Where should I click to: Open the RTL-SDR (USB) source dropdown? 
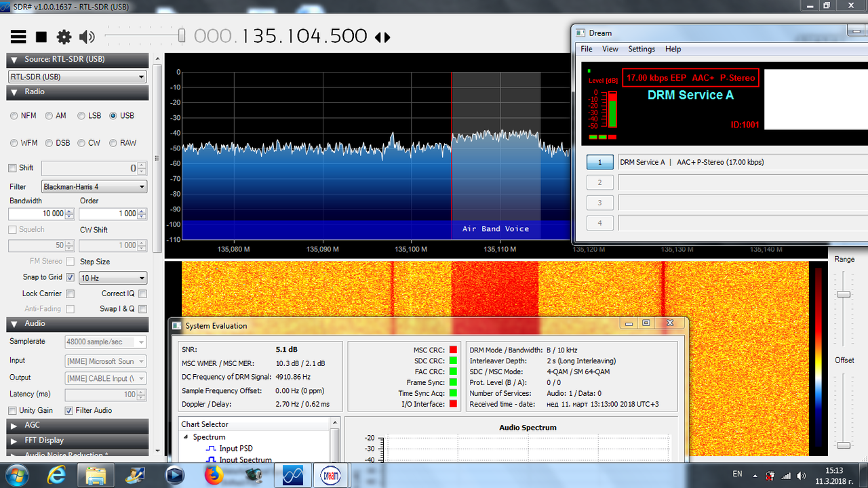[77, 77]
